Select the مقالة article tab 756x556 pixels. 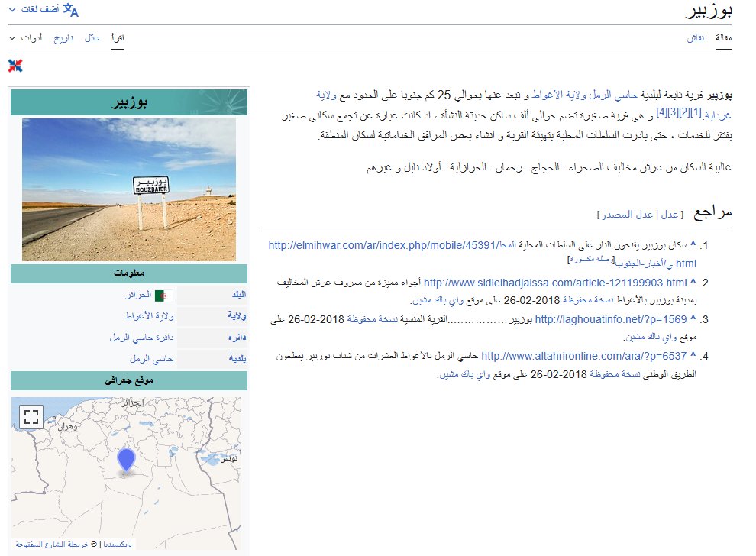coord(723,37)
